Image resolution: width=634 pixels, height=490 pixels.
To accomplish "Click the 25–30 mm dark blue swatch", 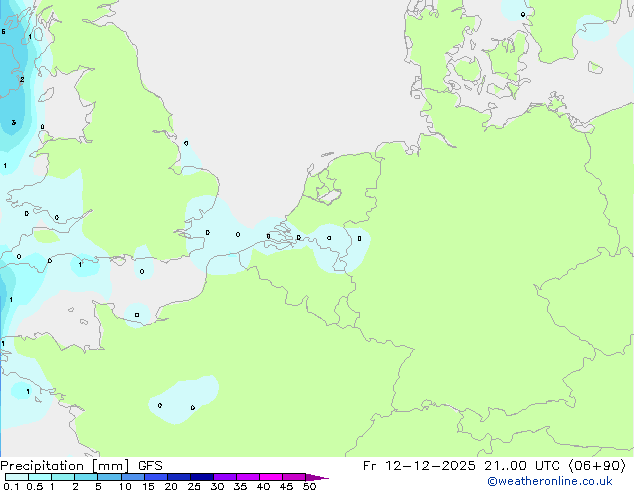I will [202, 477].
